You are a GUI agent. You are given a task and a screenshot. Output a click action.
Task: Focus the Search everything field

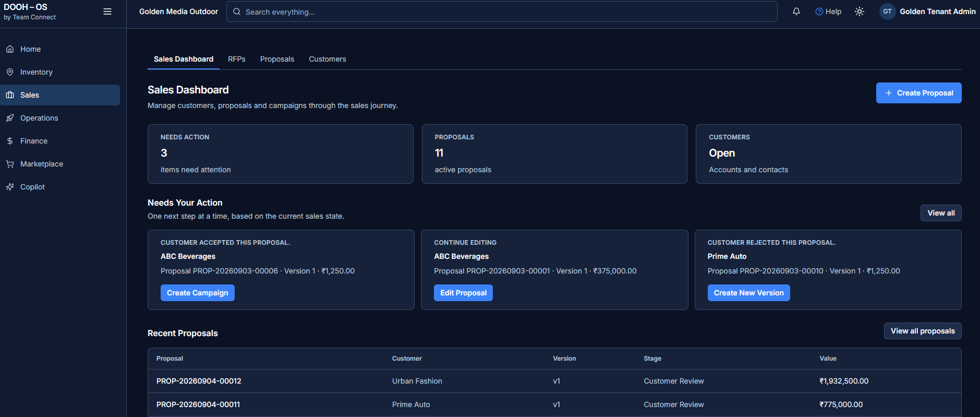(502, 11)
